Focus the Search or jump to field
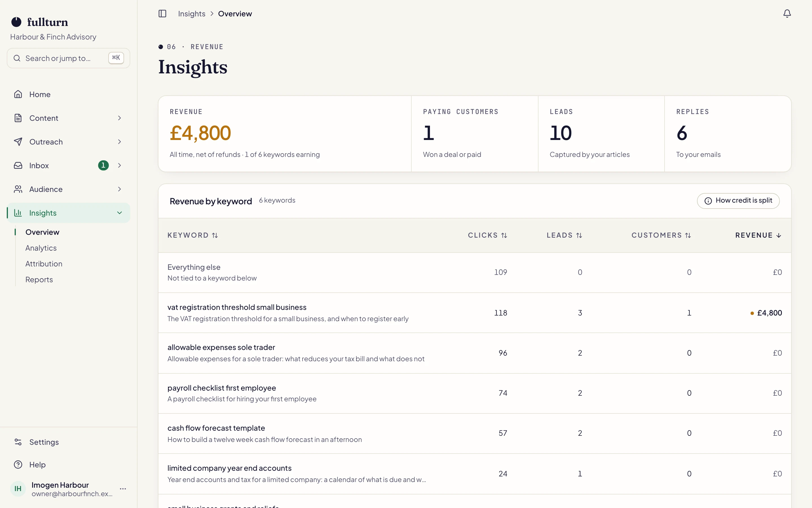Screen dimensions: 812x508 (69, 58)
